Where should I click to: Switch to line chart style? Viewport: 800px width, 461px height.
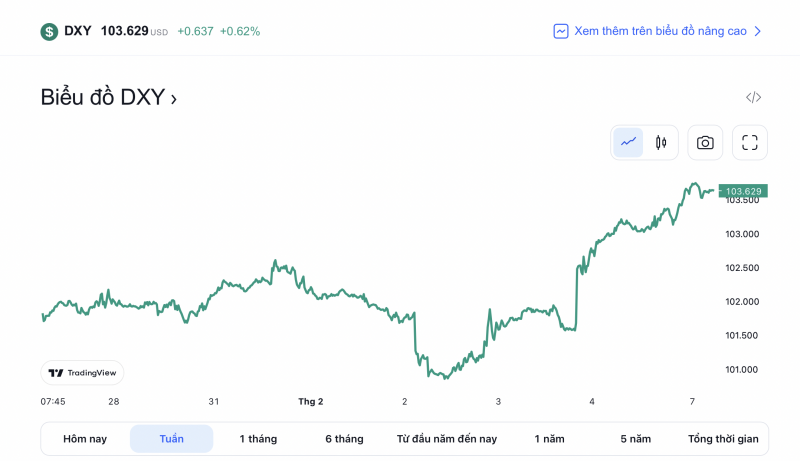[x=628, y=142]
